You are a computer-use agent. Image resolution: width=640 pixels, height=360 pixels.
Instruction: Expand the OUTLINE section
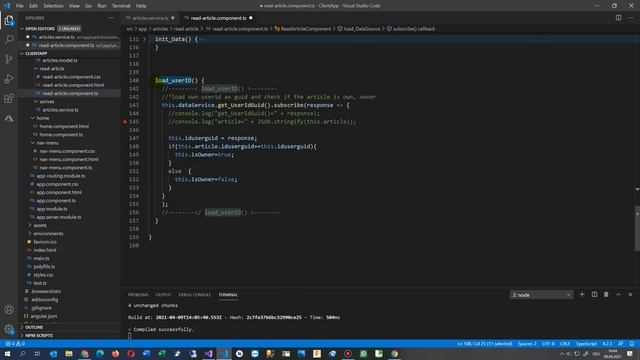(22, 327)
